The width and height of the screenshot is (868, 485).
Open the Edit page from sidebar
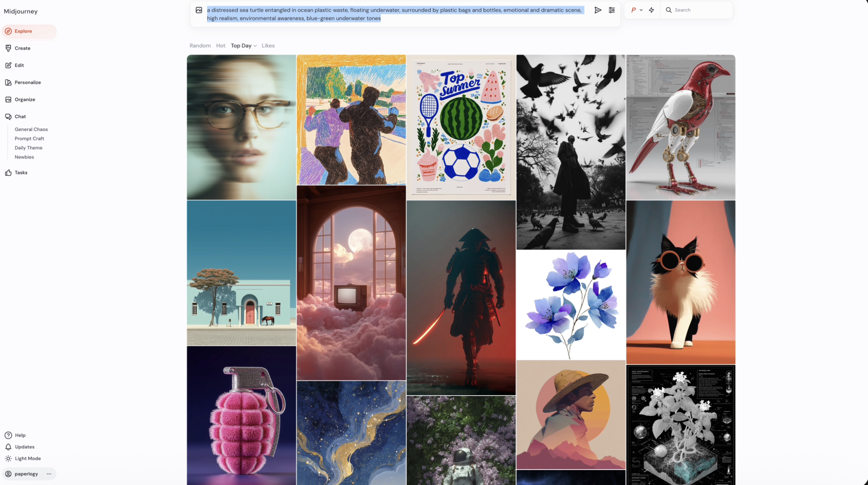19,65
